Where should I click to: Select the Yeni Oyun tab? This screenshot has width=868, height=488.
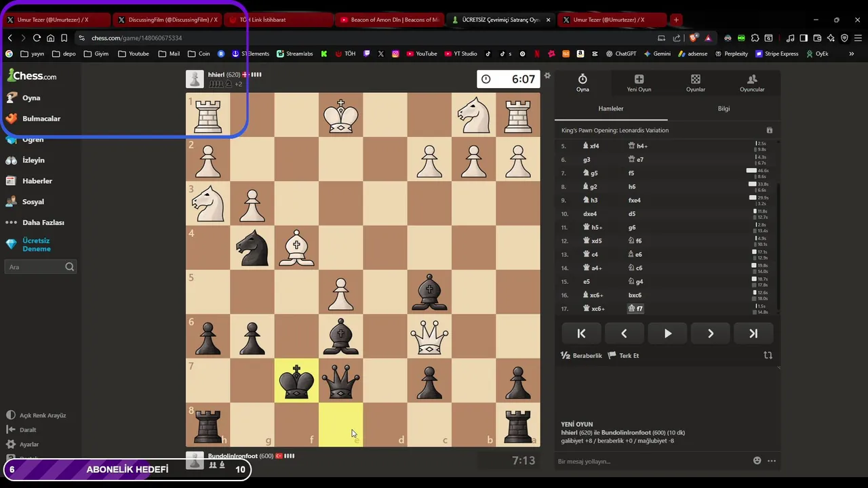(x=639, y=83)
